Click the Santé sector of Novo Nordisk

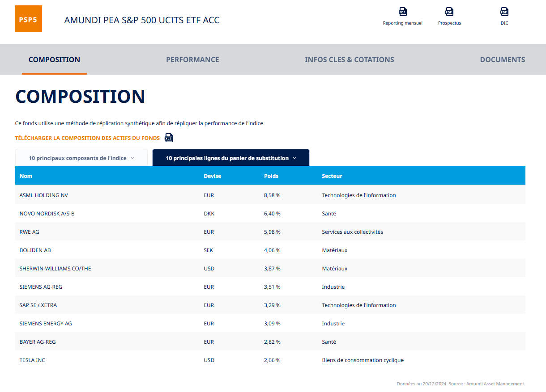click(329, 214)
